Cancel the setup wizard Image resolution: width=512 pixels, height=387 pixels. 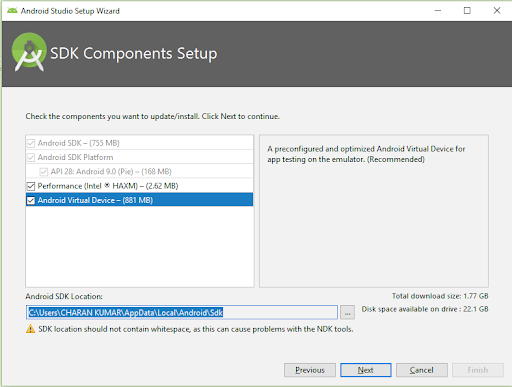coord(422,370)
